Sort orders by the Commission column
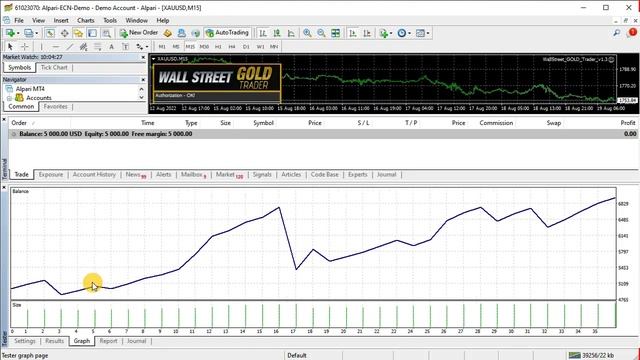Viewport: 640px width, 360px height. (x=496, y=123)
